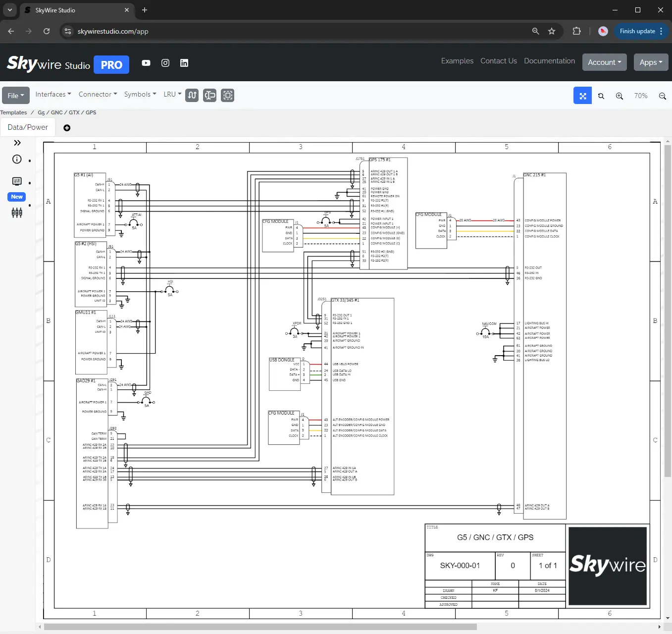This screenshot has width=672, height=634.
Task: Open the LinkedIn icon link
Action: [184, 63]
